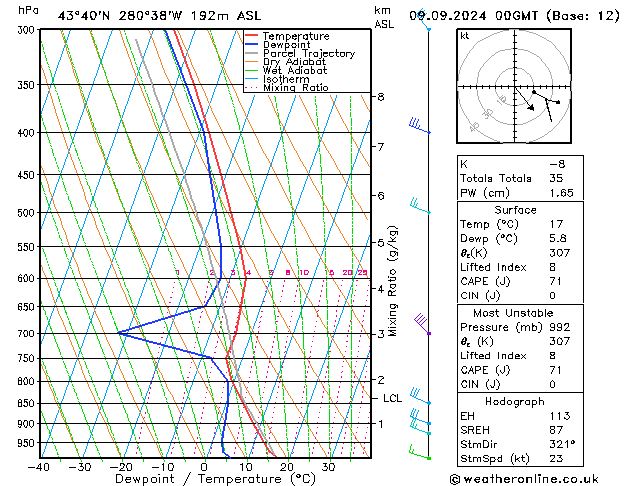Click the 'Dewpoint / Temperature (°C)' axis title
The image size is (629, 486).
(x=215, y=479)
